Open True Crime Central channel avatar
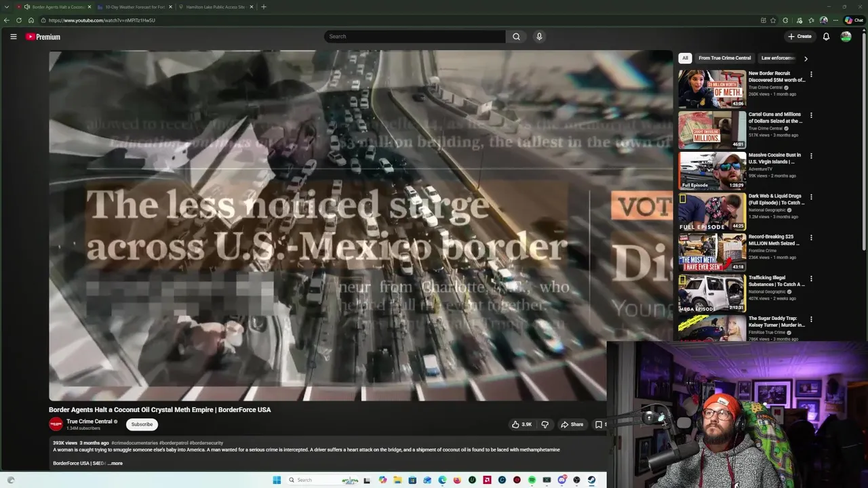The width and height of the screenshot is (868, 488). tap(56, 424)
